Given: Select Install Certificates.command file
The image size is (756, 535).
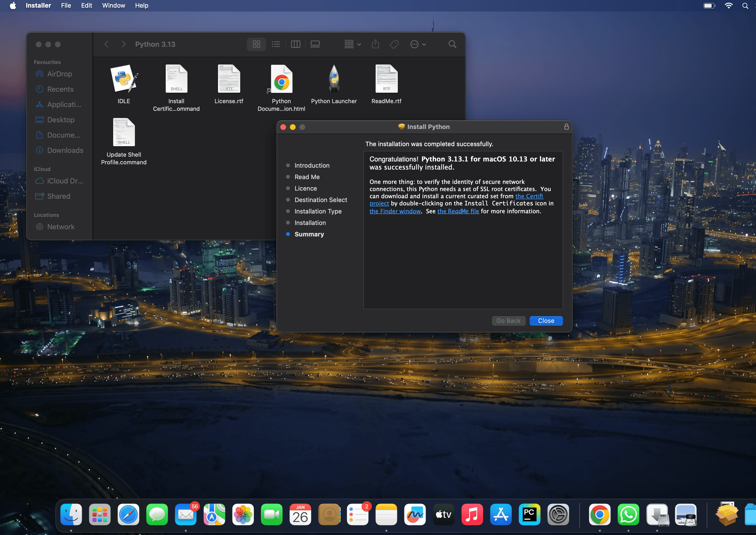Looking at the screenshot, I should tap(176, 79).
